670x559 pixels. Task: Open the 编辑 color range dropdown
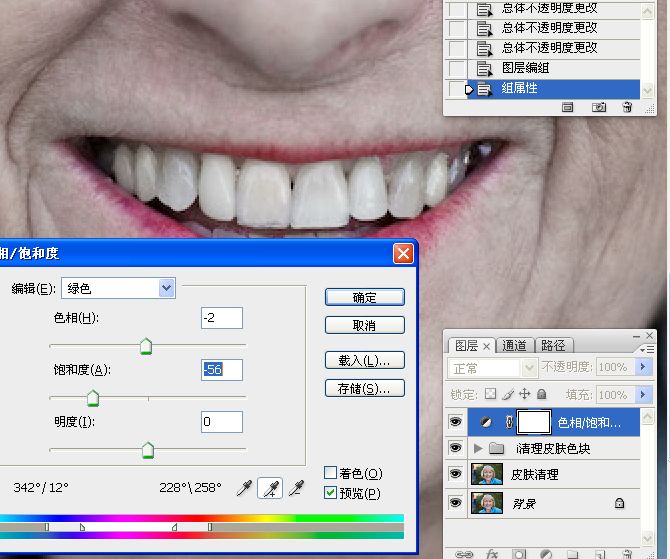[167, 288]
